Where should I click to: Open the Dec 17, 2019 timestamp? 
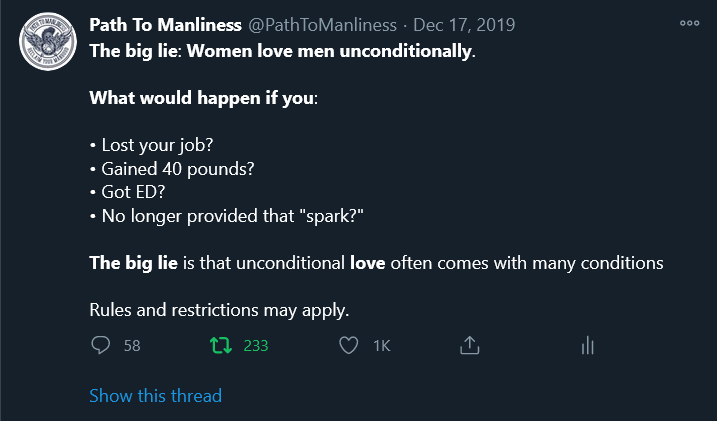(x=464, y=25)
